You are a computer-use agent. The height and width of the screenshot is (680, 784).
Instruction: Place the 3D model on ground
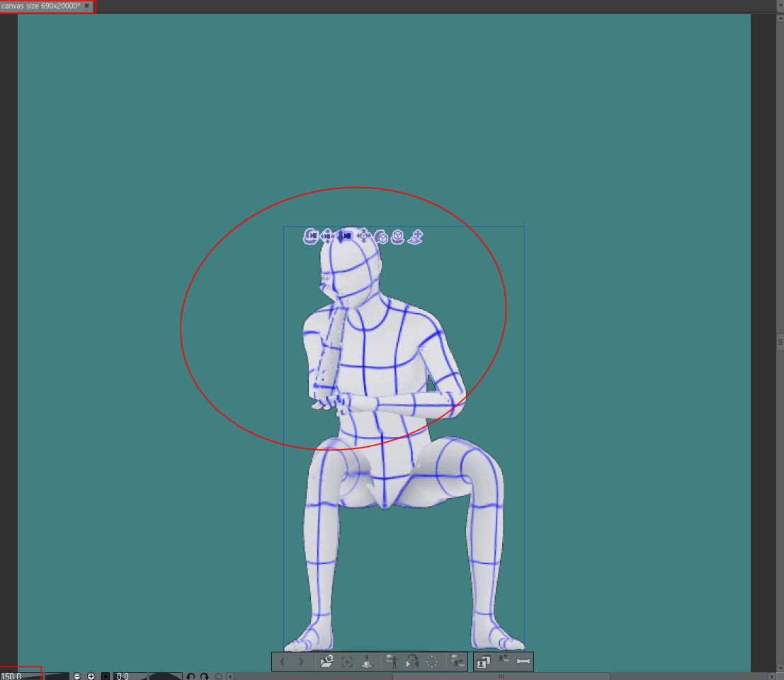[x=367, y=662]
